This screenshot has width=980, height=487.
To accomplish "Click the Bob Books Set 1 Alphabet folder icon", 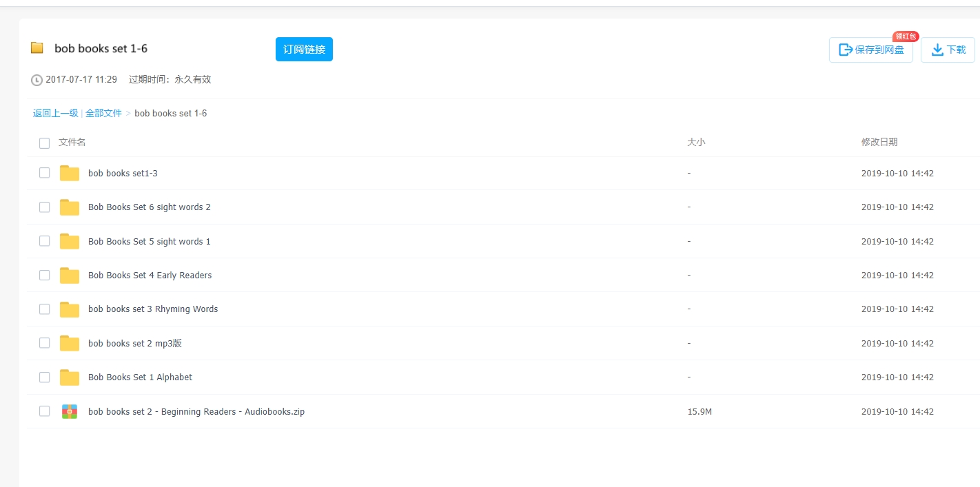I will (x=70, y=377).
